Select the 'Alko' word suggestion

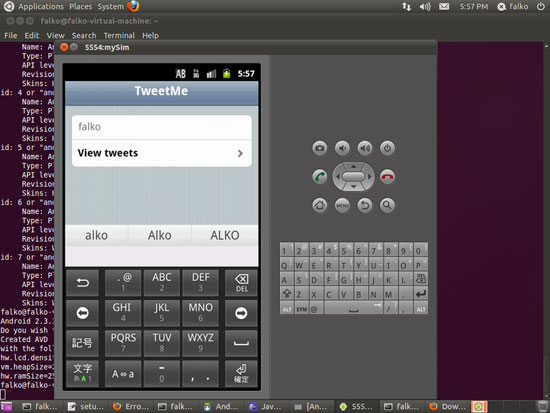click(160, 235)
